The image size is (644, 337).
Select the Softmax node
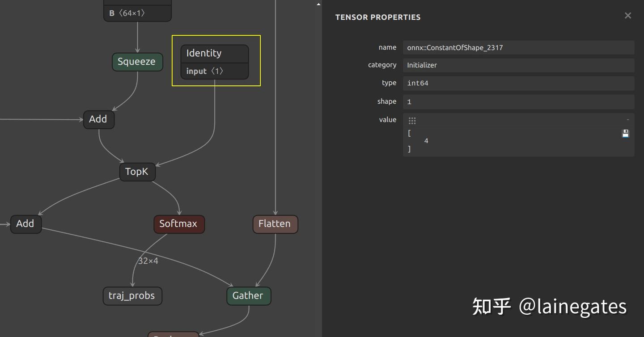pyautogui.click(x=179, y=224)
